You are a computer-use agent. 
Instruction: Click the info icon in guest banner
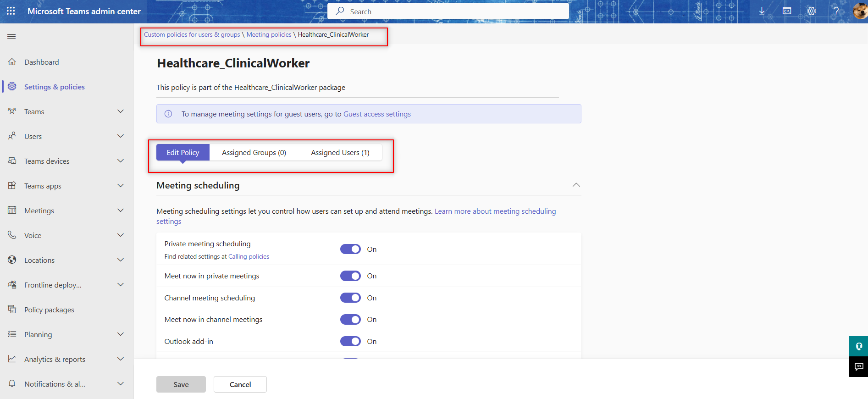click(x=168, y=114)
